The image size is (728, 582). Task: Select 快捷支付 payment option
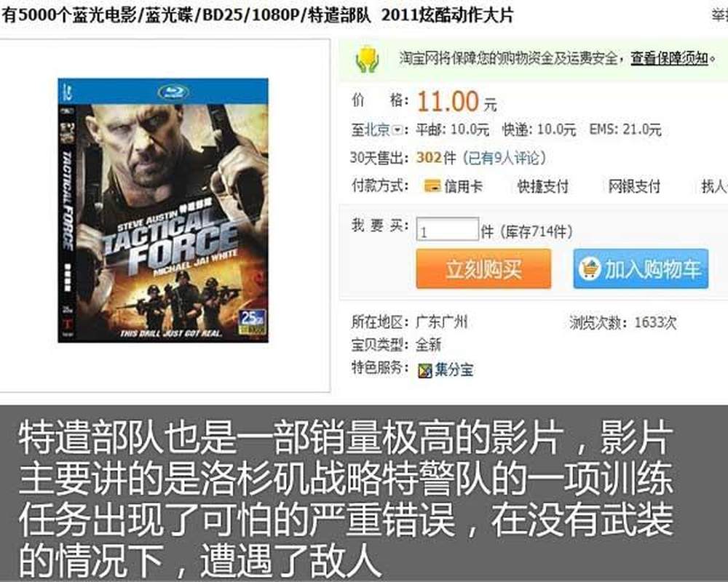click(542, 186)
